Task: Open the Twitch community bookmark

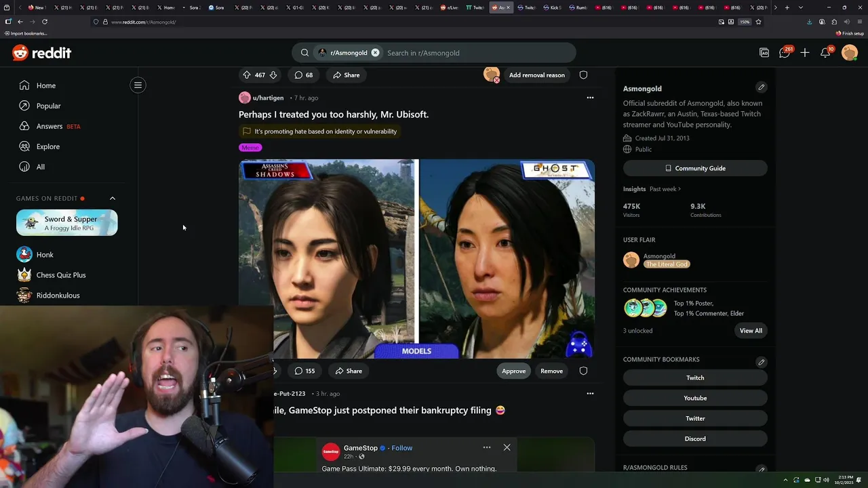Action: pyautogui.click(x=695, y=378)
